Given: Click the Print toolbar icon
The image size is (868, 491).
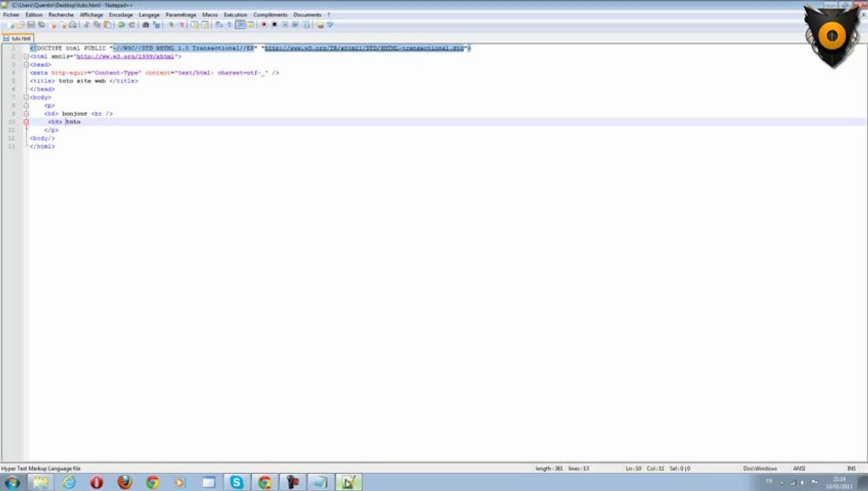Looking at the screenshot, I should [72, 25].
